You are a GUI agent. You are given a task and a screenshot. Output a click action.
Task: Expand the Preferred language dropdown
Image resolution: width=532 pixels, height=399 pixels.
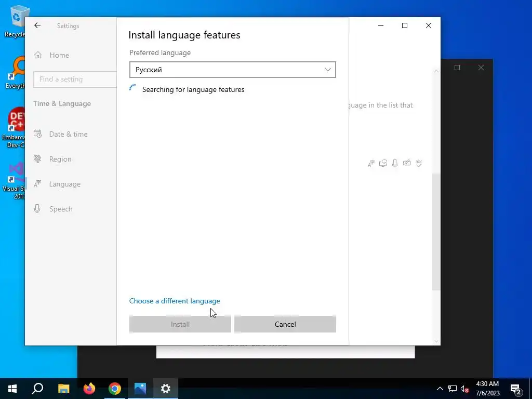(x=233, y=70)
